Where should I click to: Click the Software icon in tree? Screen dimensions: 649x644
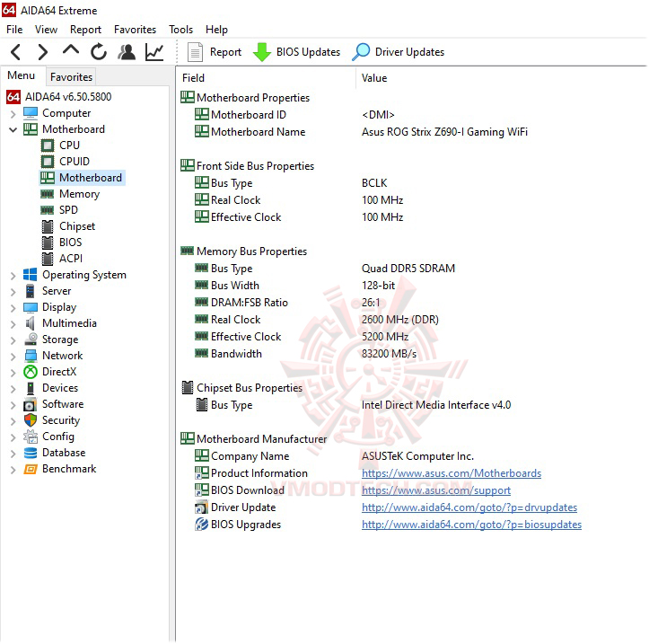31,404
